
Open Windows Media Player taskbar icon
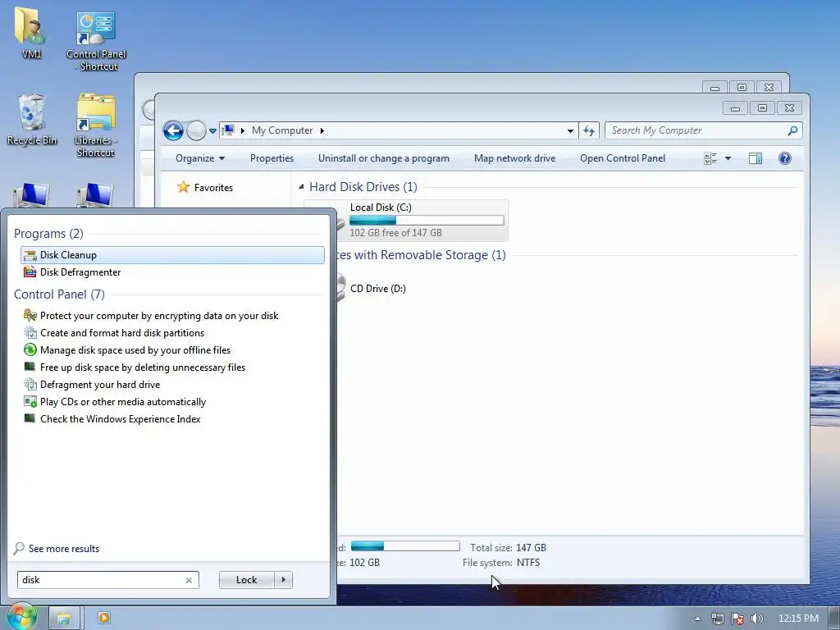(104, 618)
